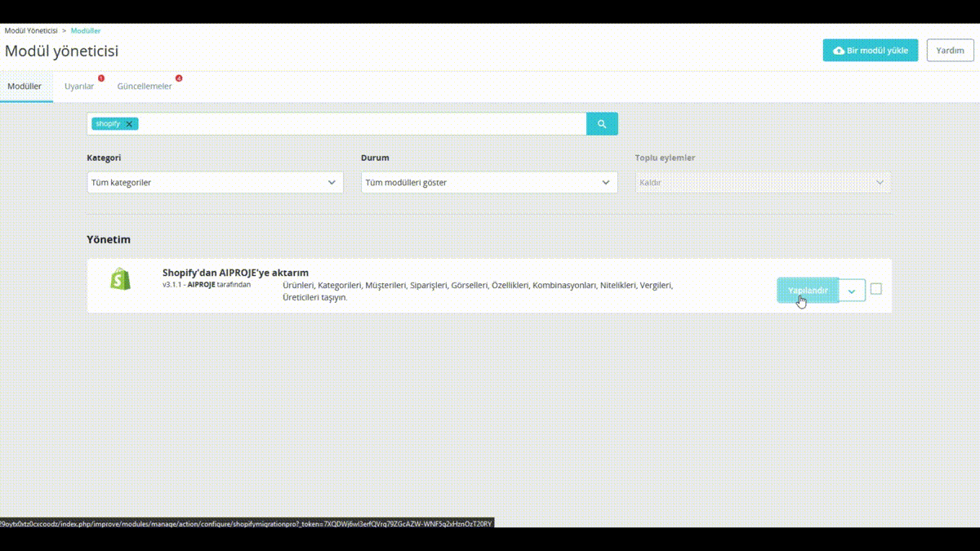Open the Kategori dropdown
The image size is (980, 551).
216,182
